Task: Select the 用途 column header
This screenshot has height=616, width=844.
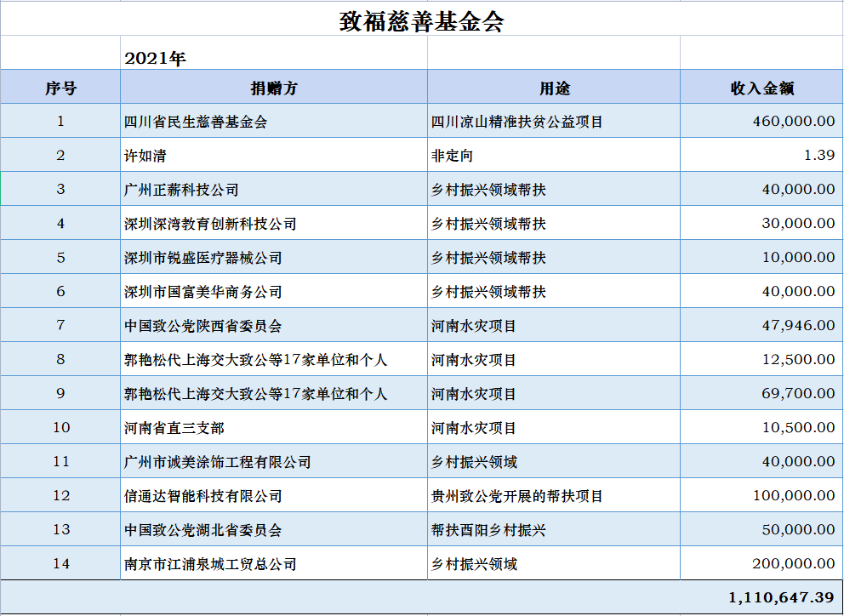Action: (554, 87)
